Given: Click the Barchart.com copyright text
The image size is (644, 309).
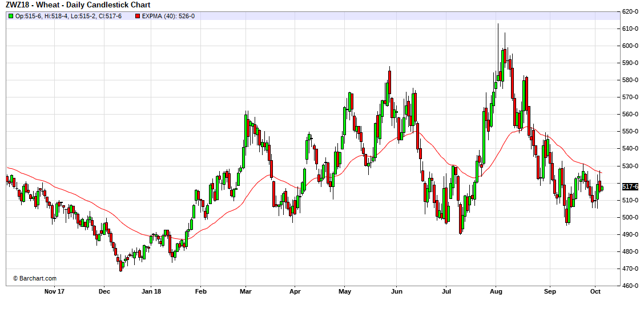Looking at the screenshot, I should 35,278.
